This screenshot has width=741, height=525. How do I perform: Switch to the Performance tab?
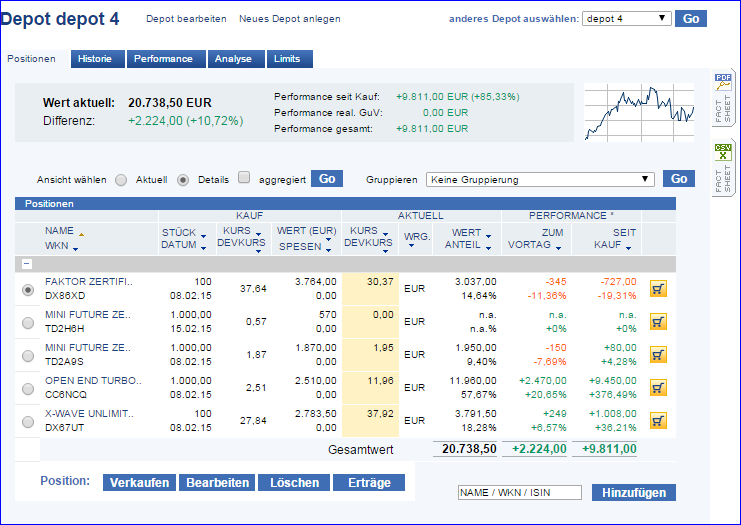(x=166, y=59)
